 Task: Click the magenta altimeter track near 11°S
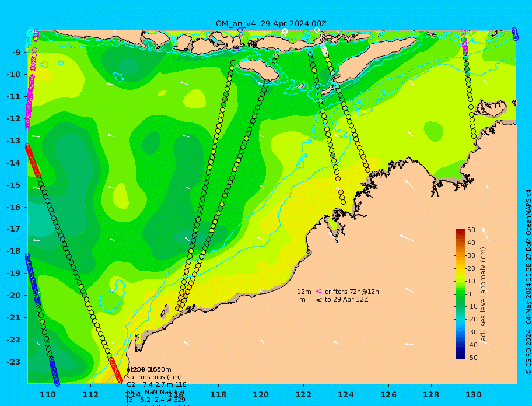point(30,101)
